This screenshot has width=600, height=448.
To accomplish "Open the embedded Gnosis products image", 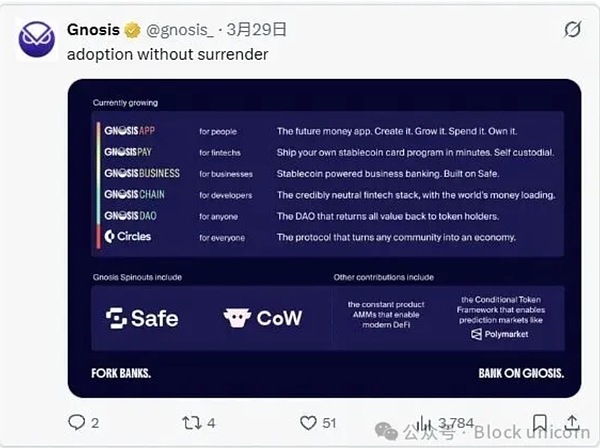I will point(324,238).
